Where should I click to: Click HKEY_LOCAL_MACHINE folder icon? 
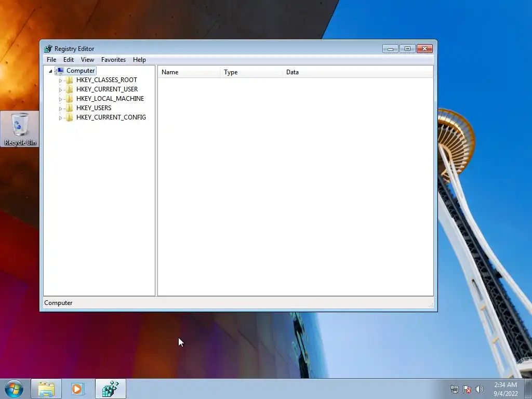pos(70,99)
